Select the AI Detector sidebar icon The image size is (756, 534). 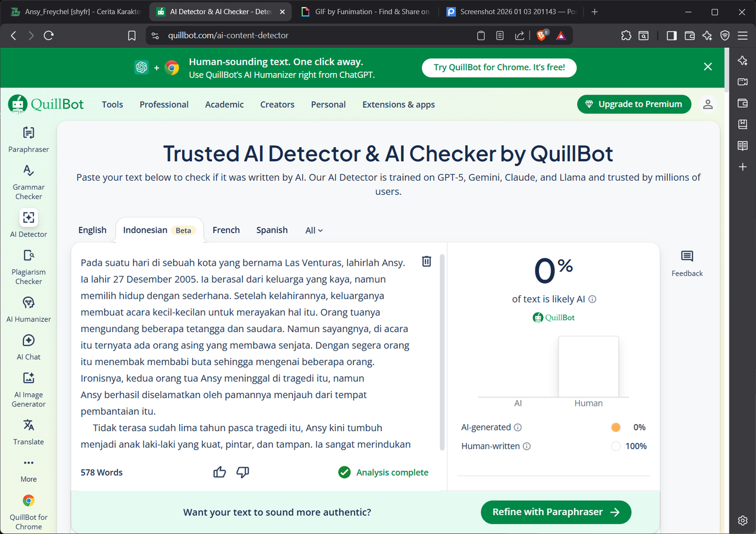click(x=28, y=218)
